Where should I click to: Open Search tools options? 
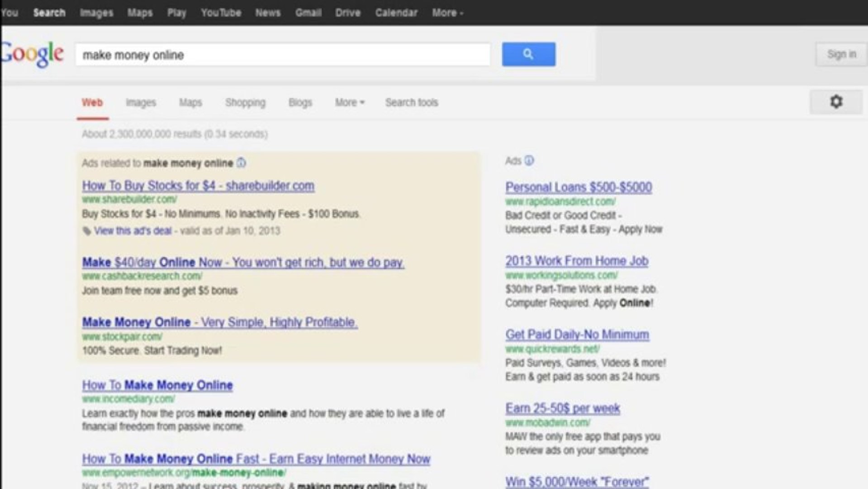coord(412,102)
